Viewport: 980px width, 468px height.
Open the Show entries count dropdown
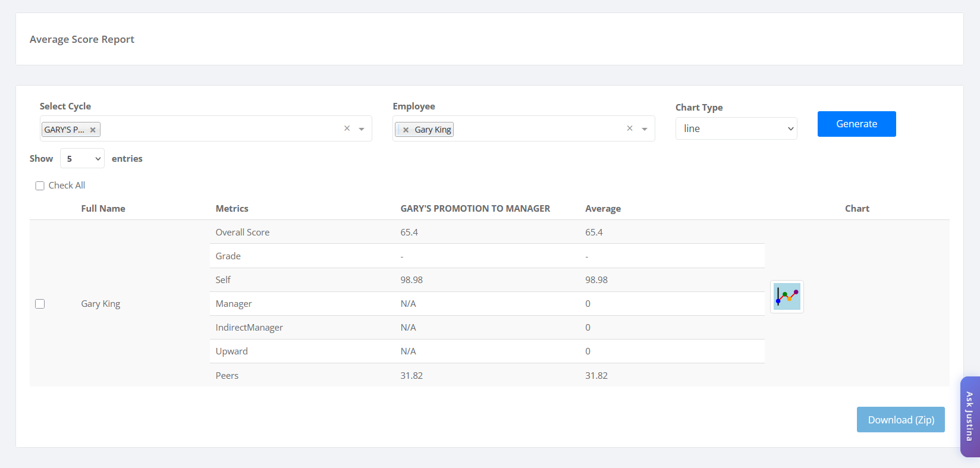(x=82, y=159)
